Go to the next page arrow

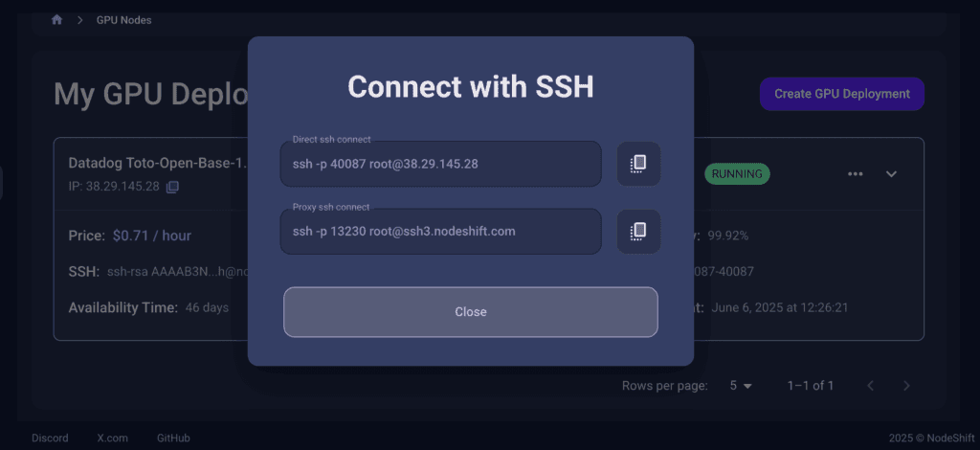[x=906, y=386]
